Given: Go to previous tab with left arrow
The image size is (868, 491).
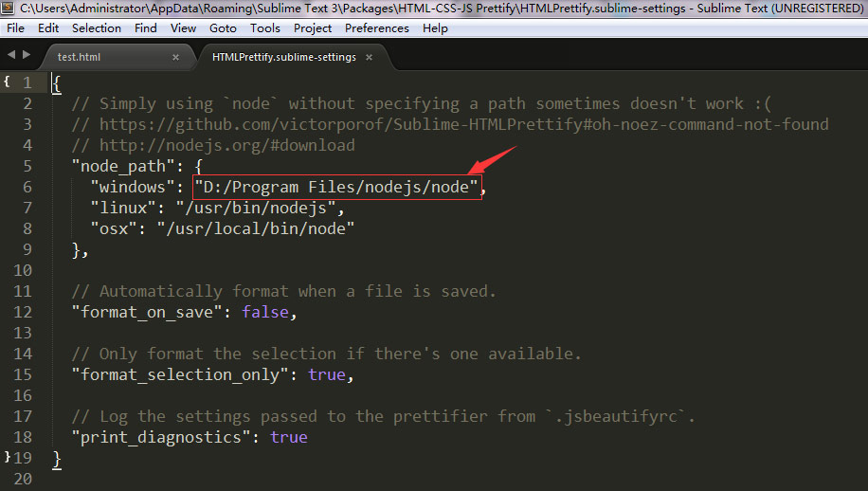Looking at the screenshot, I should [x=11, y=55].
